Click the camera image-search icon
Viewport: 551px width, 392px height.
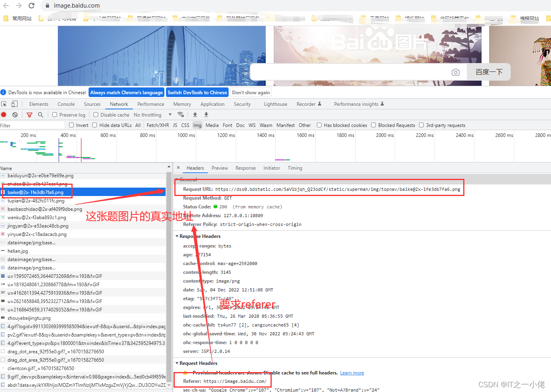[x=456, y=72]
